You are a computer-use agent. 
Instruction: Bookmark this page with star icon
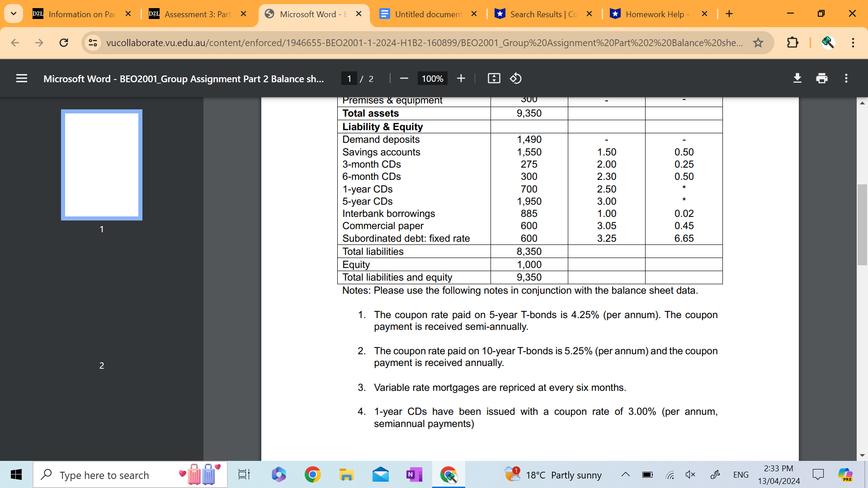[x=758, y=43]
